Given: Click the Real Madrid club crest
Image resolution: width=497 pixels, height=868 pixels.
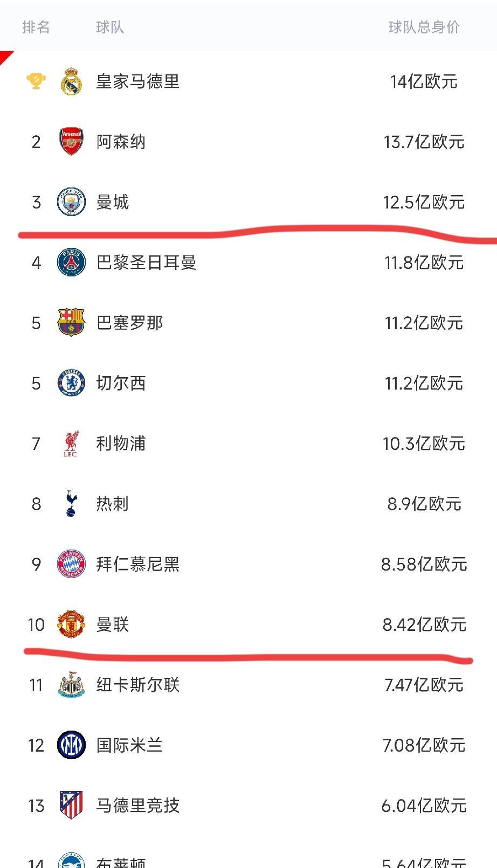Looking at the screenshot, I should click(x=71, y=82).
